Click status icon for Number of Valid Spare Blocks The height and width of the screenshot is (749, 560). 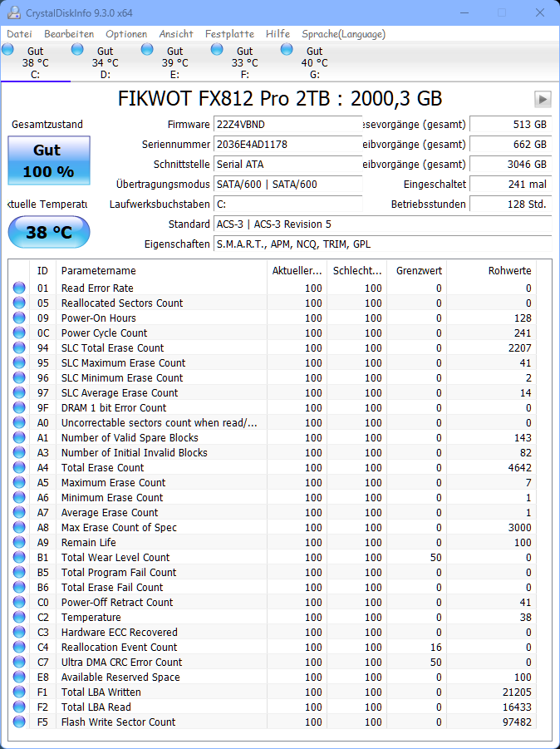pos(19,437)
